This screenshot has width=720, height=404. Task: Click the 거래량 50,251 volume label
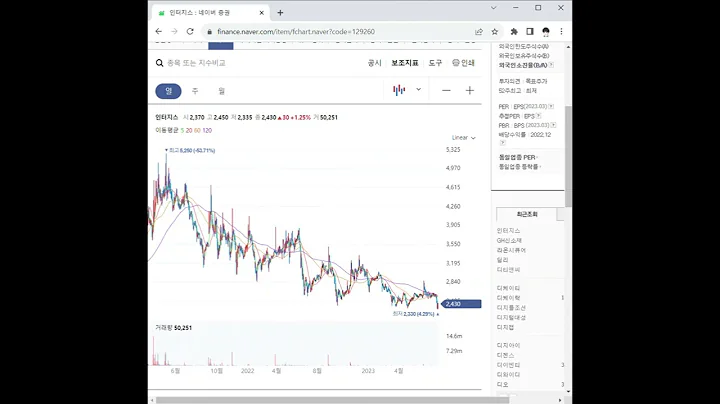point(174,328)
